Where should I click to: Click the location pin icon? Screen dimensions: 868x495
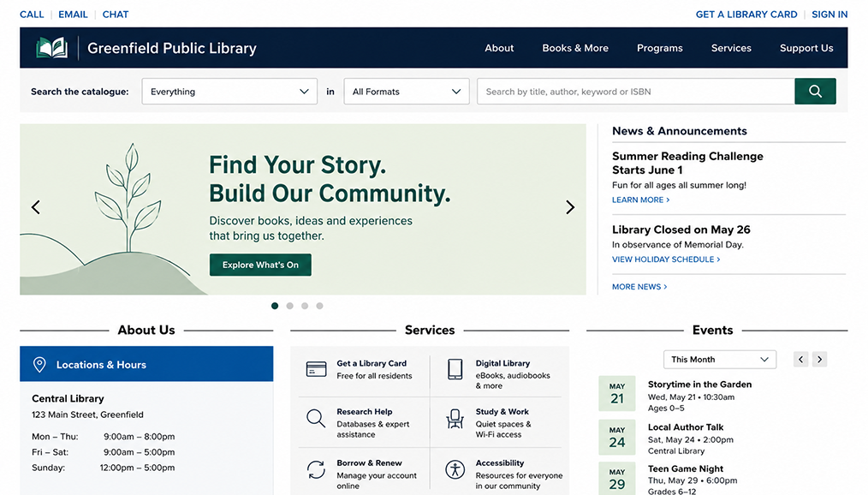tap(39, 364)
